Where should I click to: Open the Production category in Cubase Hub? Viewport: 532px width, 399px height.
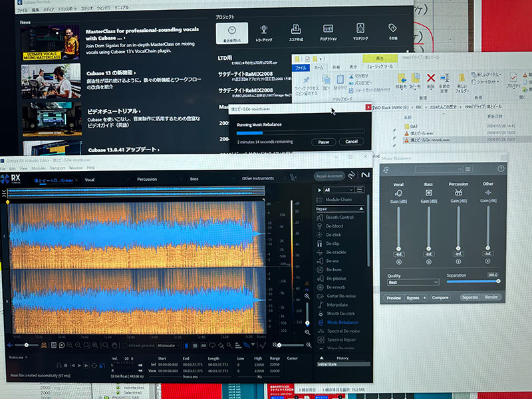(x=328, y=33)
